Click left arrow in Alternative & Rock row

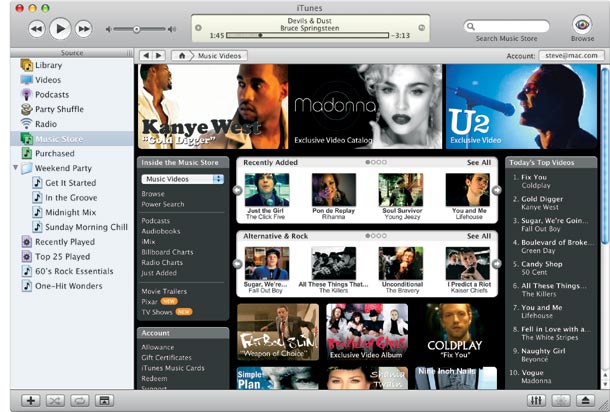[237, 264]
